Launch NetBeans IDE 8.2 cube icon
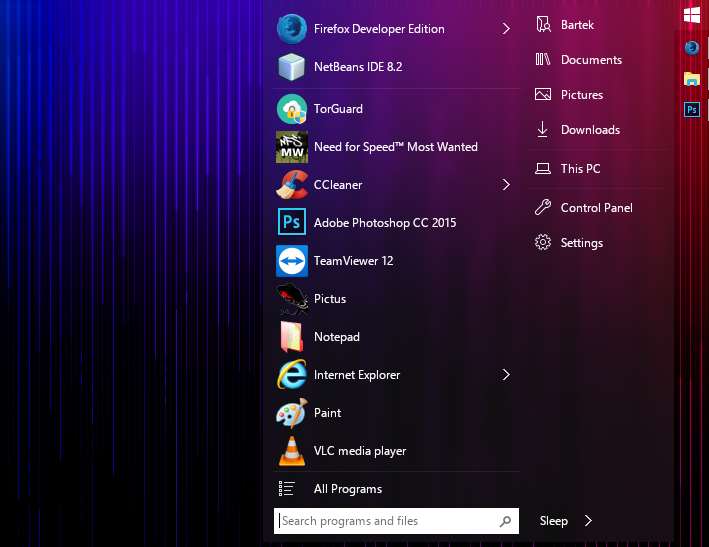 (291, 67)
